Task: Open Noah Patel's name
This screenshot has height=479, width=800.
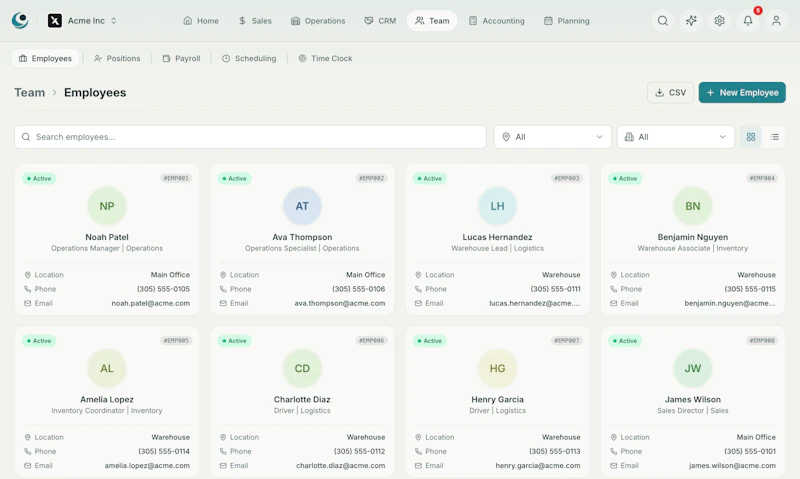Action: pos(107,237)
